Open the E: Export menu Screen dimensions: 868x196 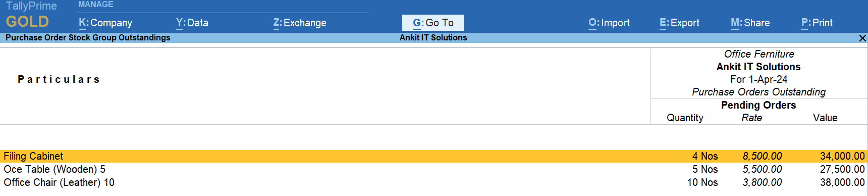[679, 23]
